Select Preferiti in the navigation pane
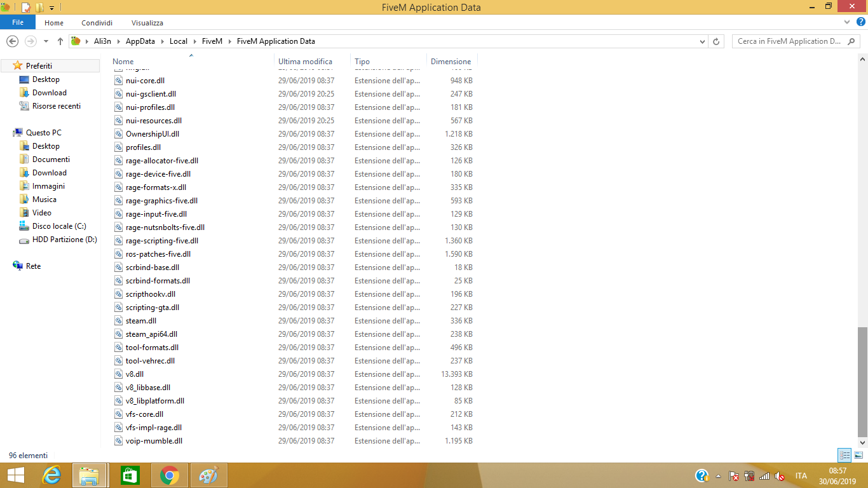The image size is (868, 488). (x=39, y=65)
